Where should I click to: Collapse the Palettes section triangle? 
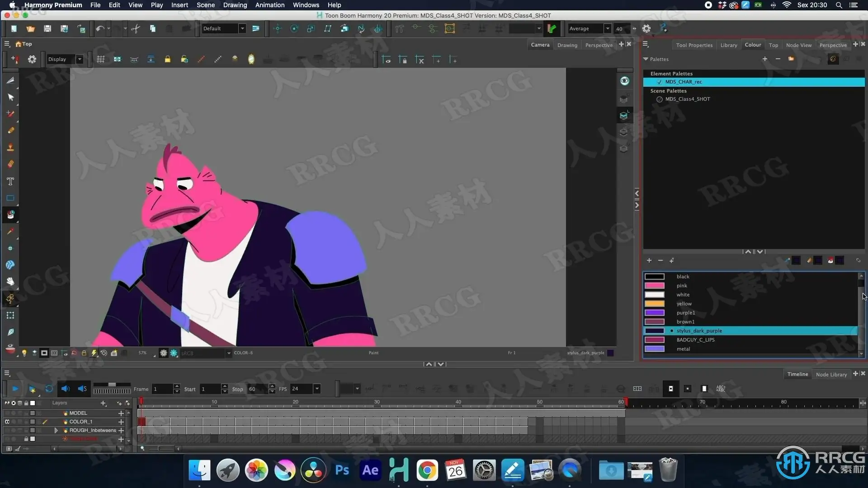[646, 59]
